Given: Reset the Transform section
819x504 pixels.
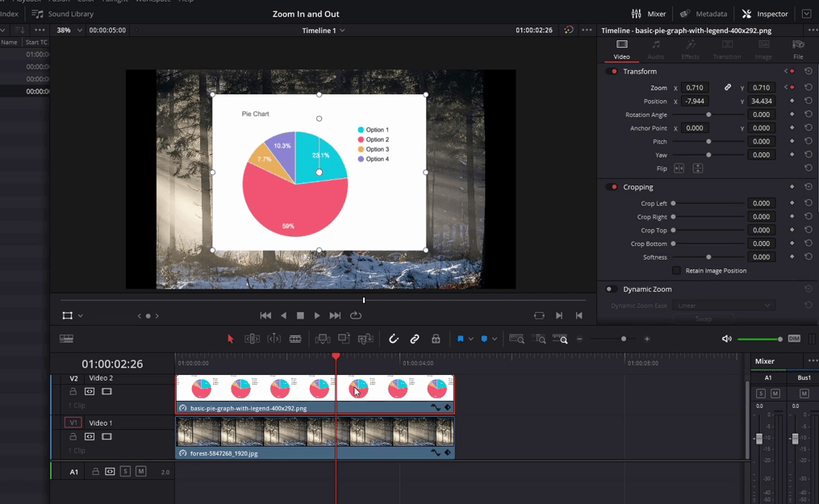Looking at the screenshot, I should click(808, 71).
